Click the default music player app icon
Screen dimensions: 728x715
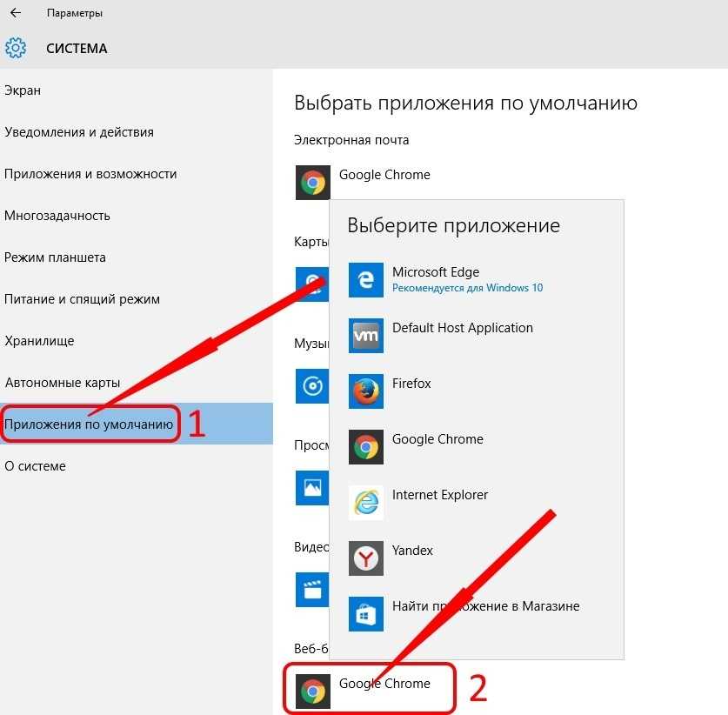pyautogui.click(x=312, y=386)
